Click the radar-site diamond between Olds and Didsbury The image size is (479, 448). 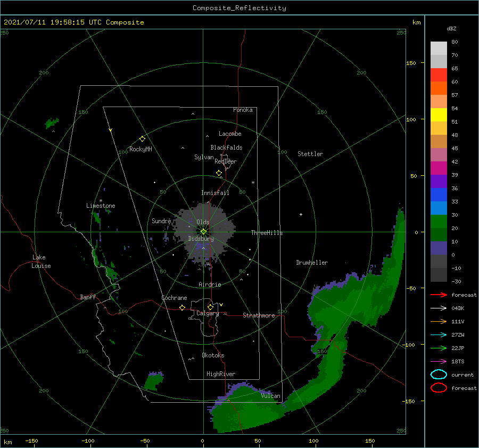(x=203, y=232)
